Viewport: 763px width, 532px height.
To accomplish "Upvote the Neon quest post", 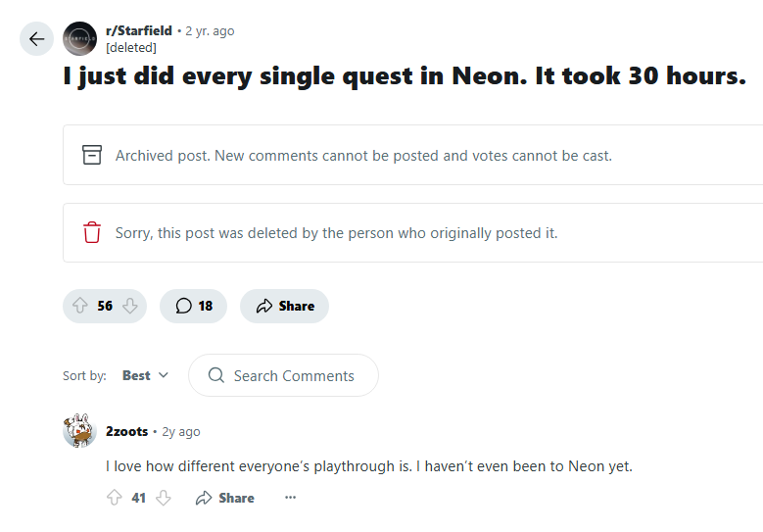I will pyautogui.click(x=81, y=306).
